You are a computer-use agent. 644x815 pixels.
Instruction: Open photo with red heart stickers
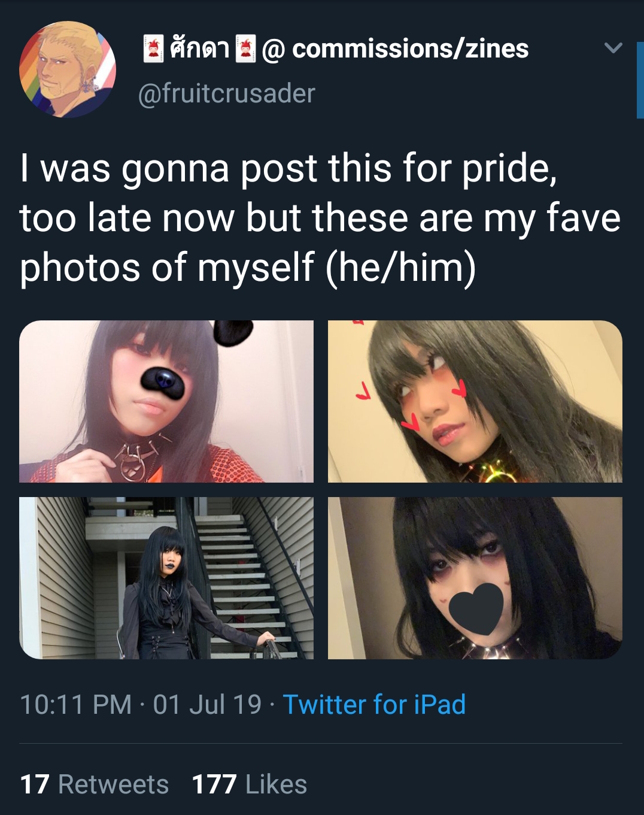475,401
